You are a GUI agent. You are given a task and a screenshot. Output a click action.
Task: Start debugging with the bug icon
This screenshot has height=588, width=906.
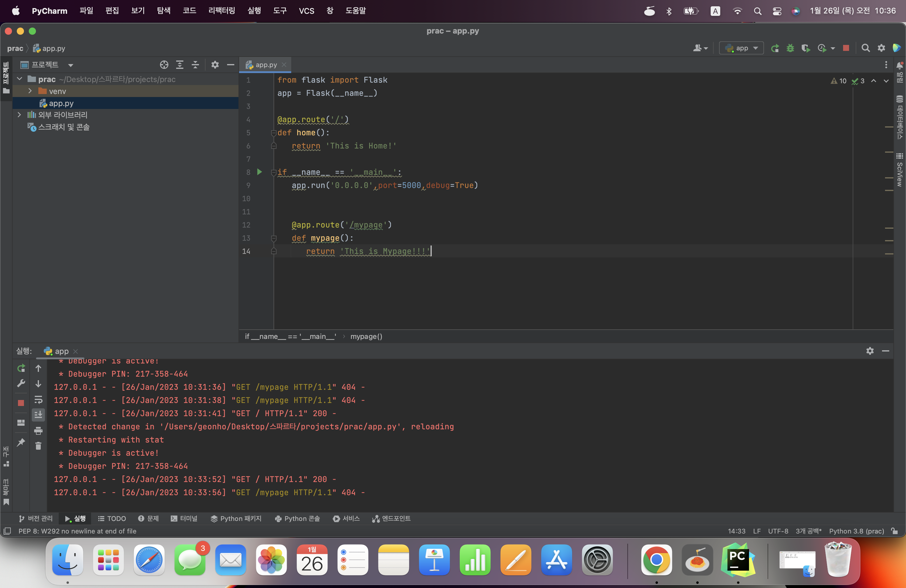click(x=790, y=48)
